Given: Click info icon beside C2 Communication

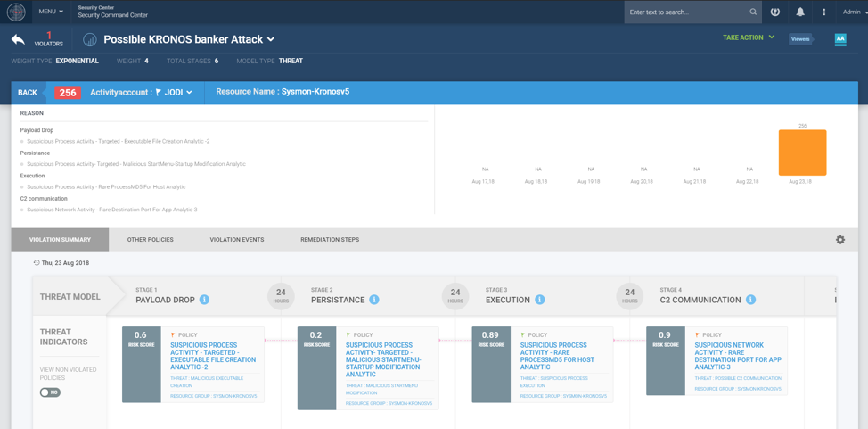Looking at the screenshot, I should pos(750,300).
